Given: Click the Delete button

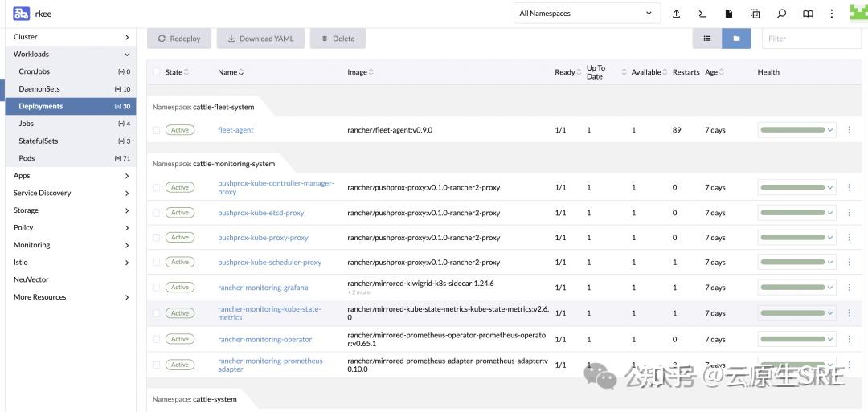Looking at the screenshot, I should (x=338, y=39).
